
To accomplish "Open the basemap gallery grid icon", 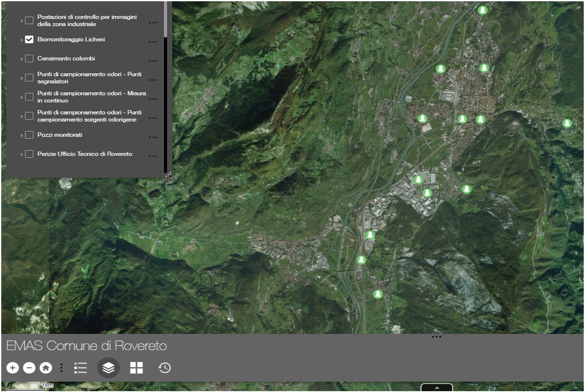I will (136, 368).
